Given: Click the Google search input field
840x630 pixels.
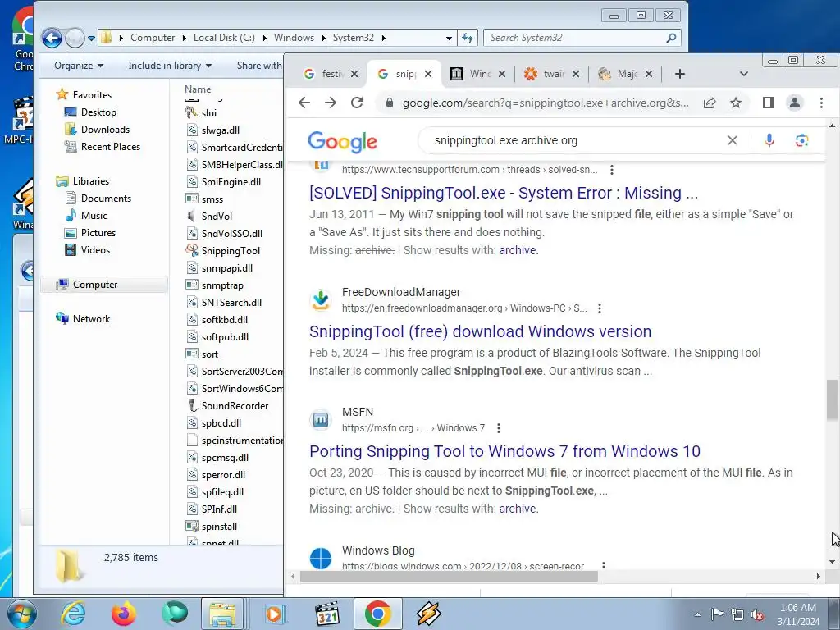Looking at the screenshot, I should pyautogui.click(x=573, y=140).
